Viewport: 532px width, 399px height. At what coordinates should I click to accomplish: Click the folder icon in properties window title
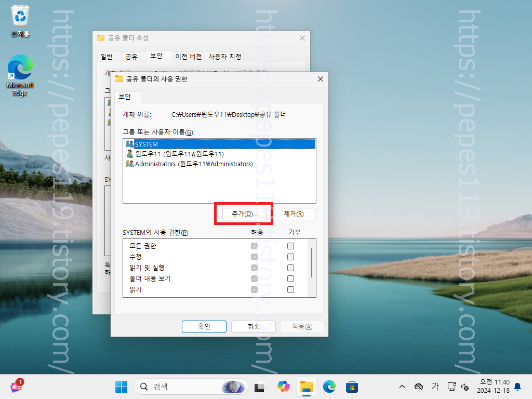(100, 37)
